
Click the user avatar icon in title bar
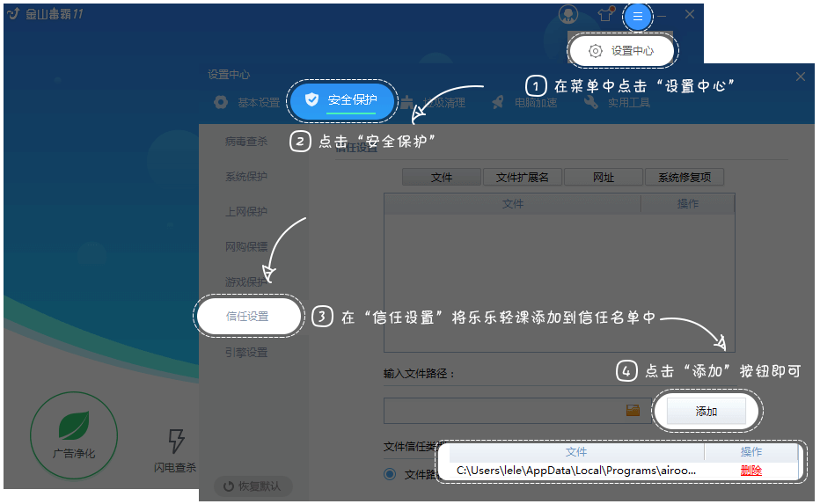(568, 15)
